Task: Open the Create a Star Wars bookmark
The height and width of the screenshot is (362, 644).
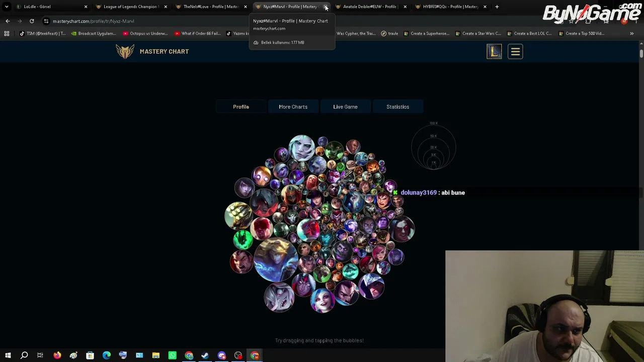Action: tap(478, 34)
